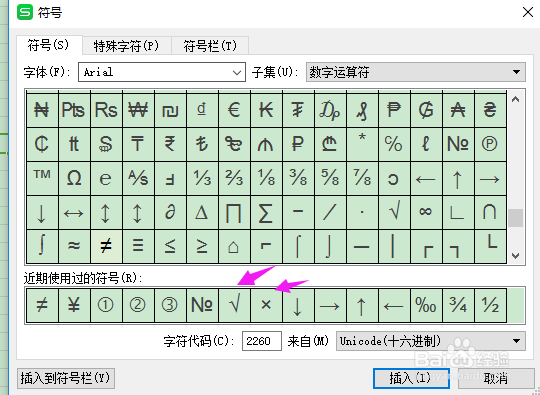Choose the integral ∫ symbol
540x395 pixels.
(x=42, y=247)
